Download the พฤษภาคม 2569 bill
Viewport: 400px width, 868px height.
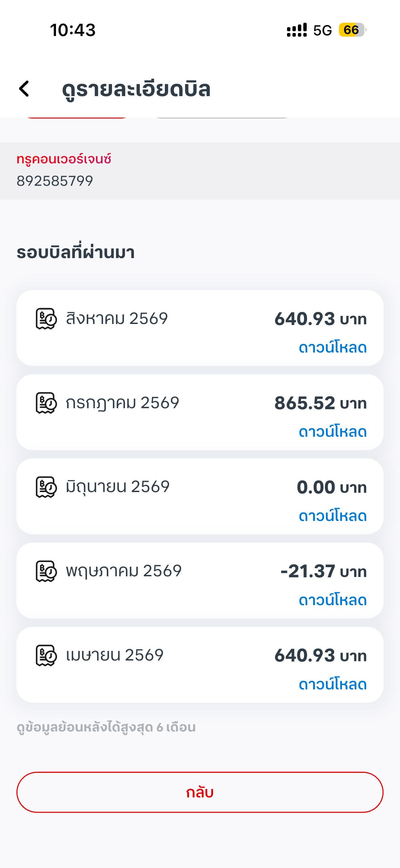point(332,600)
